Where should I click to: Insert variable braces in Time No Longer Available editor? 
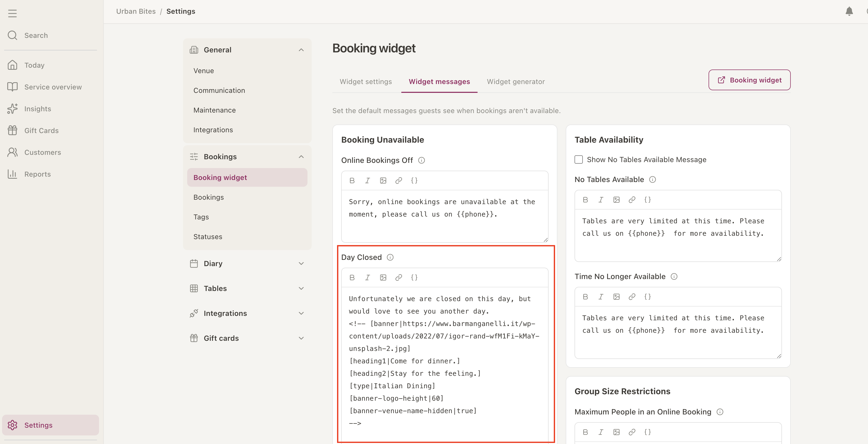point(647,297)
